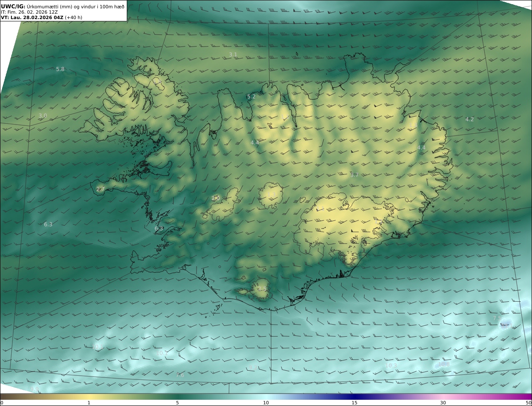
Task: Click the colorbar tick label 50
Action: click(529, 403)
